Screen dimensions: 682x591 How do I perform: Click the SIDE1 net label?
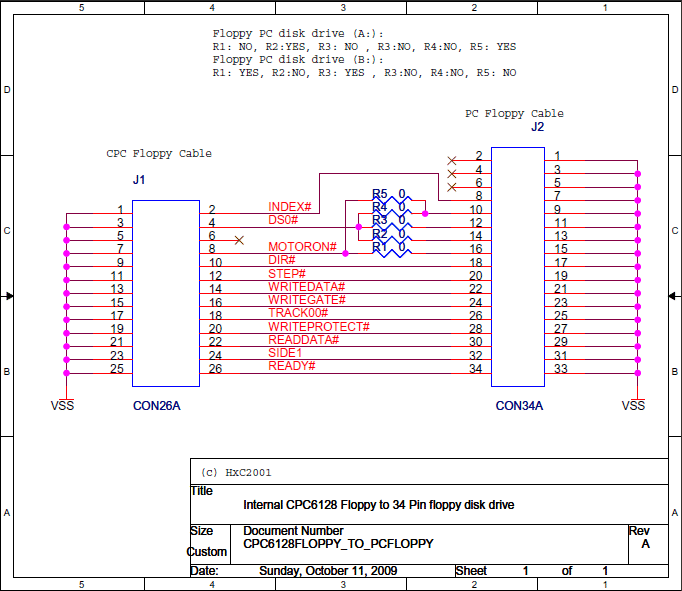pyautogui.click(x=285, y=353)
